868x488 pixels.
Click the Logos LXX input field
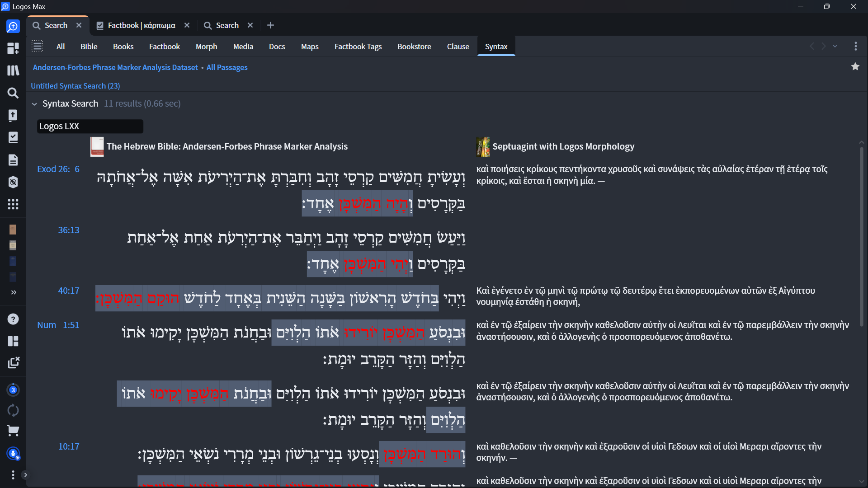click(90, 126)
